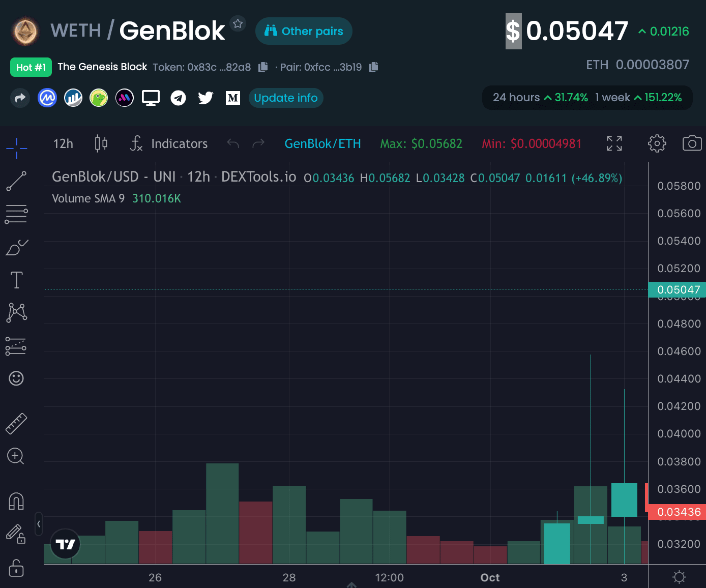Toggle the magnet mode
This screenshot has width=706, height=588.
[x=16, y=502]
